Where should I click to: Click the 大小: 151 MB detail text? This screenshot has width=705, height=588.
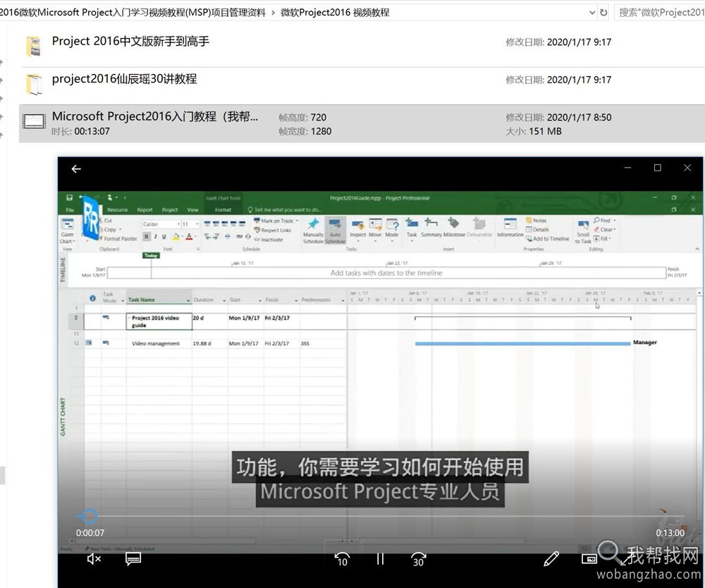tap(534, 131)
